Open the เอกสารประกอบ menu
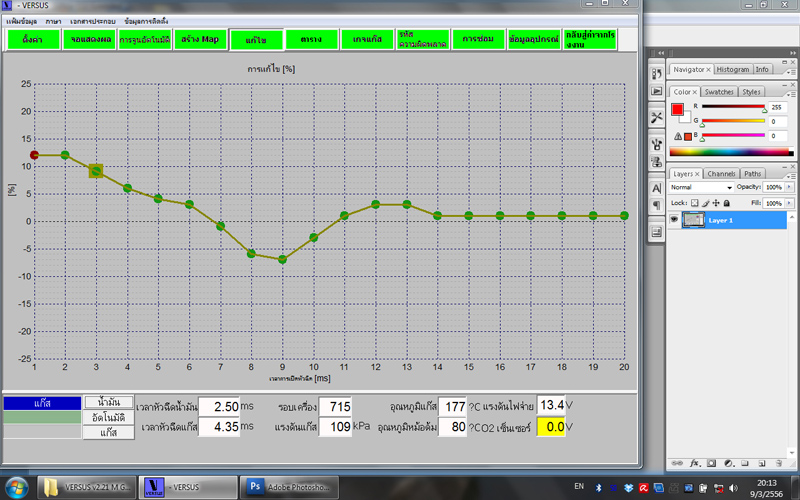800x500 pixels. (92, 21)
